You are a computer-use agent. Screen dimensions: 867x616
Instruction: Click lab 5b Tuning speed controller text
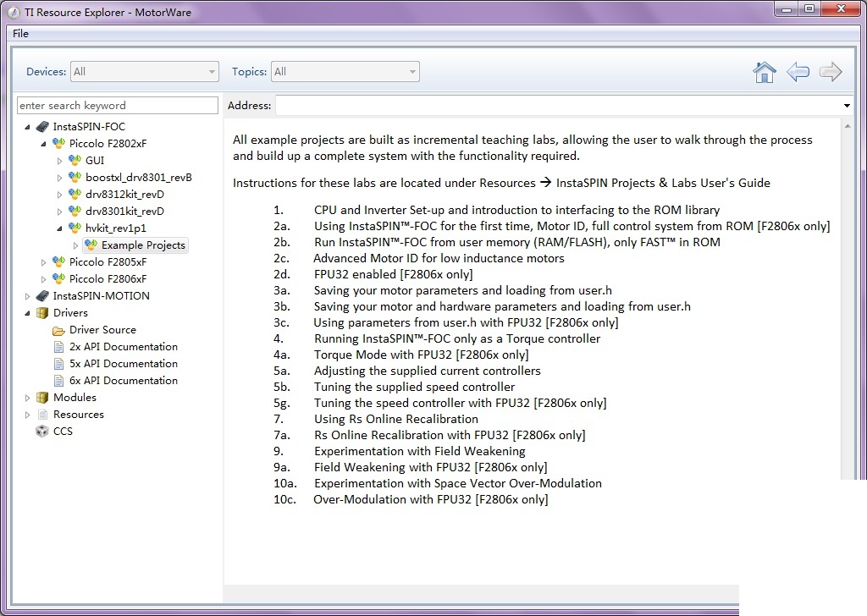point(414,387)
